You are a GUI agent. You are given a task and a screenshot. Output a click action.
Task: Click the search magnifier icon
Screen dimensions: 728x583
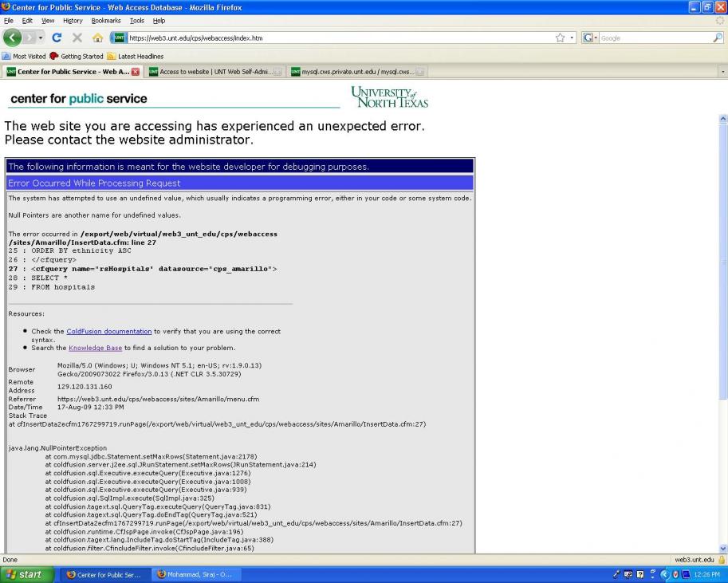point(718,37)
